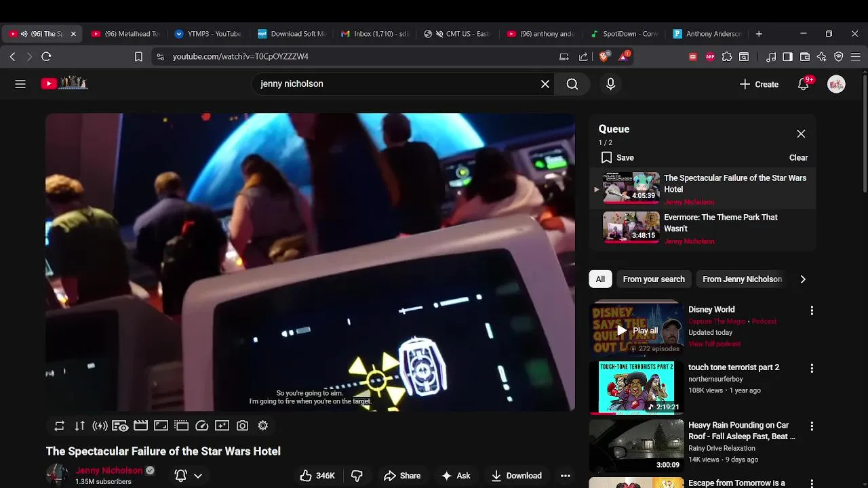Open AdBlock Plus extension icon
Screen dimensions: 868x488
click(710, 57)
